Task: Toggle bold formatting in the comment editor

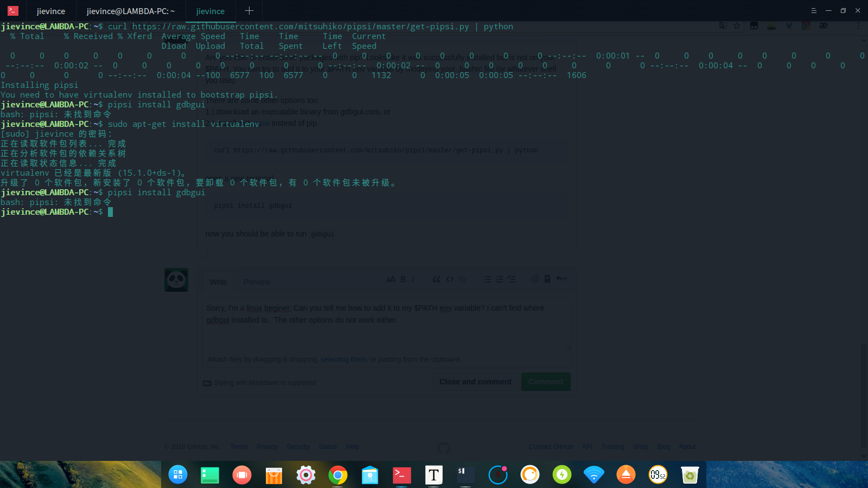Action: [x=403, y=279]
